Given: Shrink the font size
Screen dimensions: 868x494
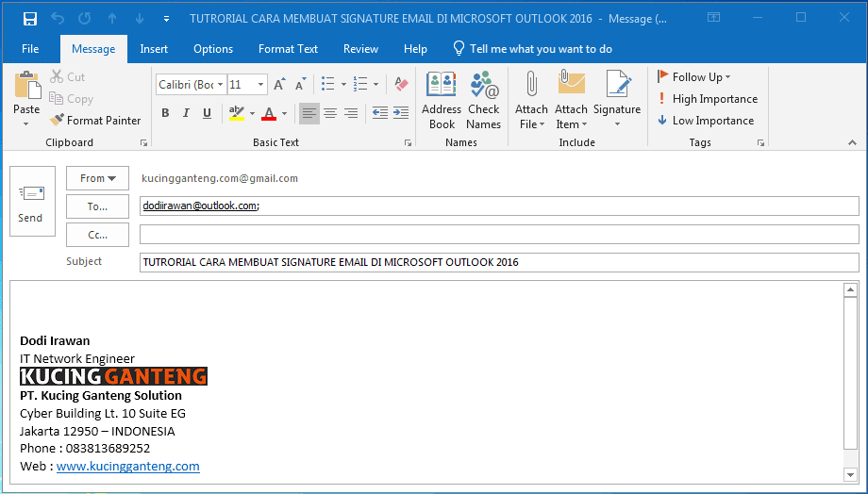Looking at the screenshot, I should [301, 84].
